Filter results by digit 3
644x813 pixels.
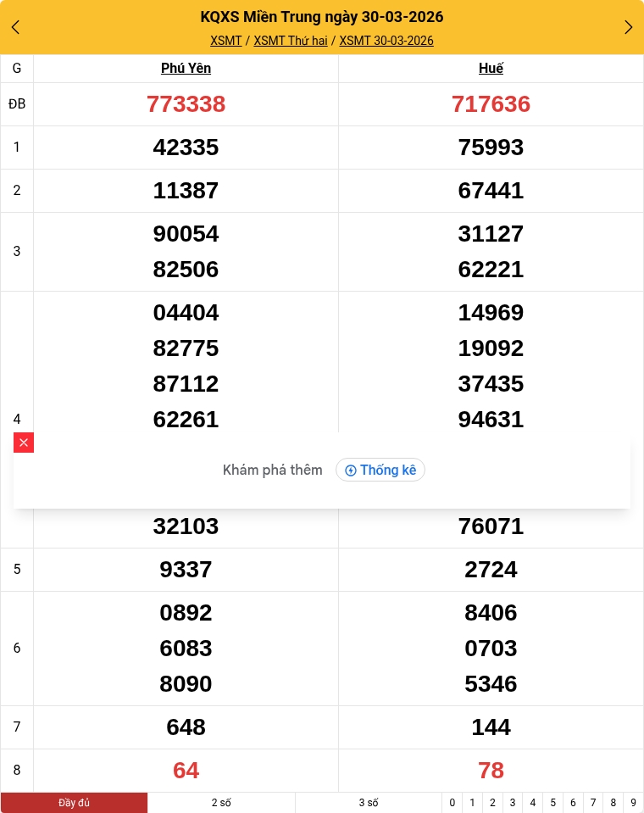click(512, 803)
